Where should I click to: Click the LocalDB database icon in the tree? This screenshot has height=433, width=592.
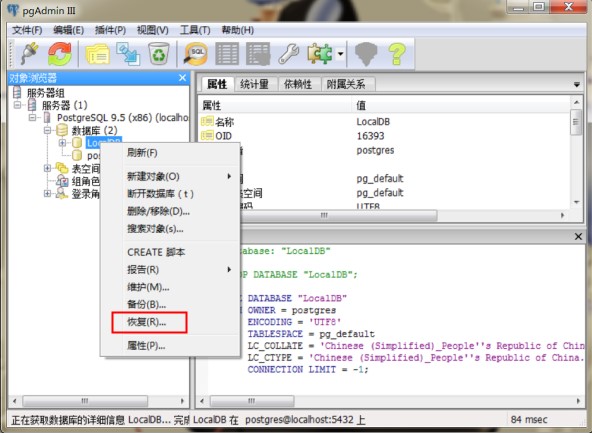[77, 143]
